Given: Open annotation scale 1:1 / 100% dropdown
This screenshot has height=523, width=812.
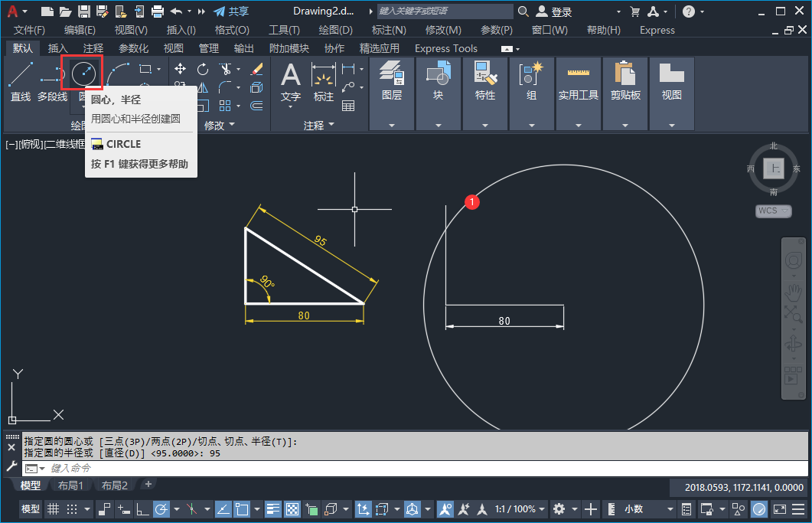Looking at the screenshot, I should click(x=519, y=509).
